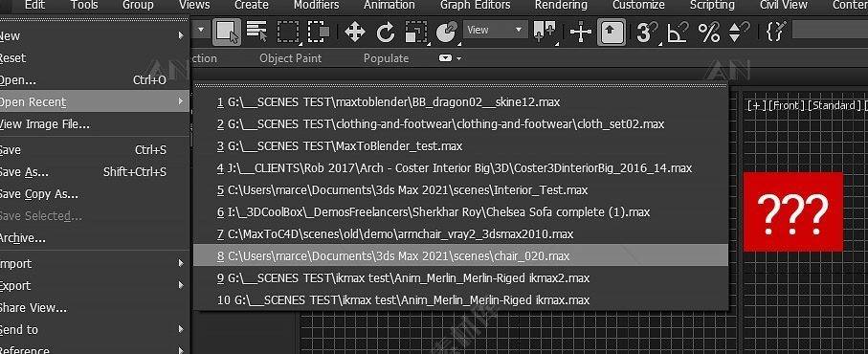
Task: Expand the ribbon options dropdown next to Populate
Action: coord(450,58)
